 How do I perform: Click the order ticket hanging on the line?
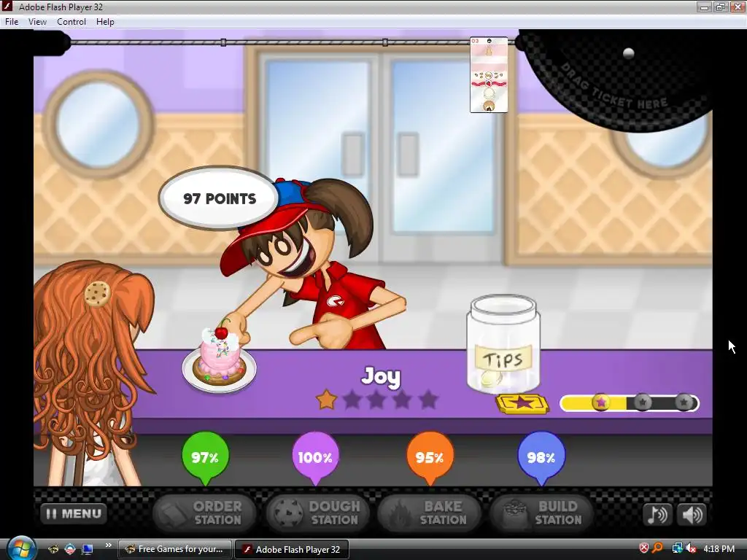pyautogui.click(x=489, y=75)
